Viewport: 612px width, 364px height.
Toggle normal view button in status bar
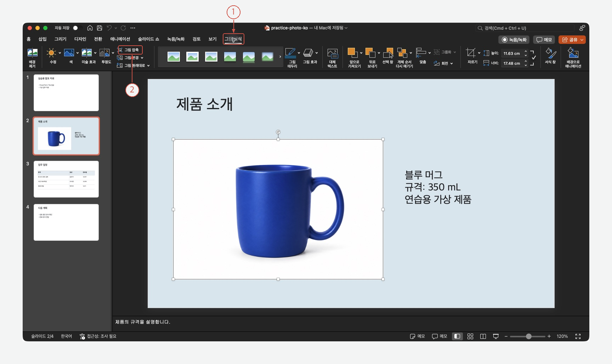pos(457,336)
